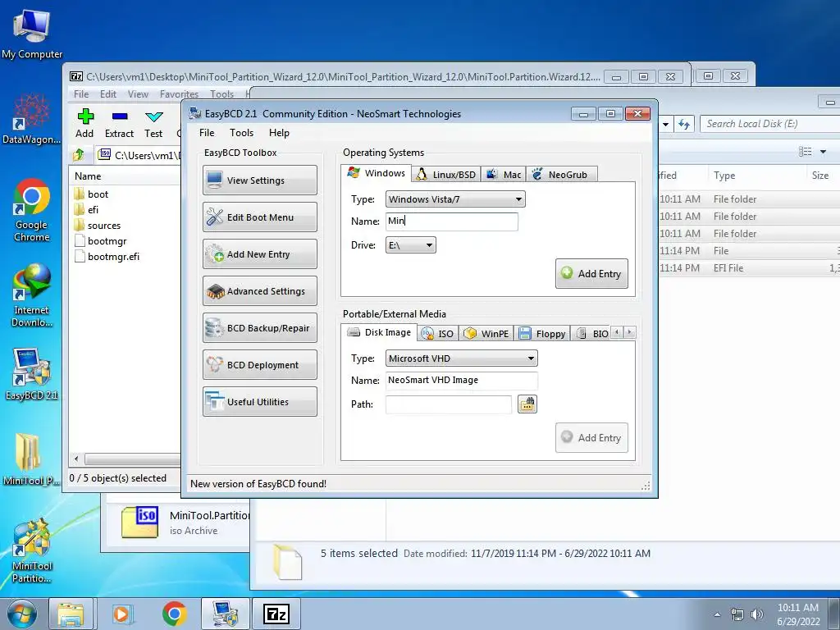This screenshot has height=630, width=840.
Task: Switch to the Mac tab
Action: pyautogui.click(x=503, y=175)
